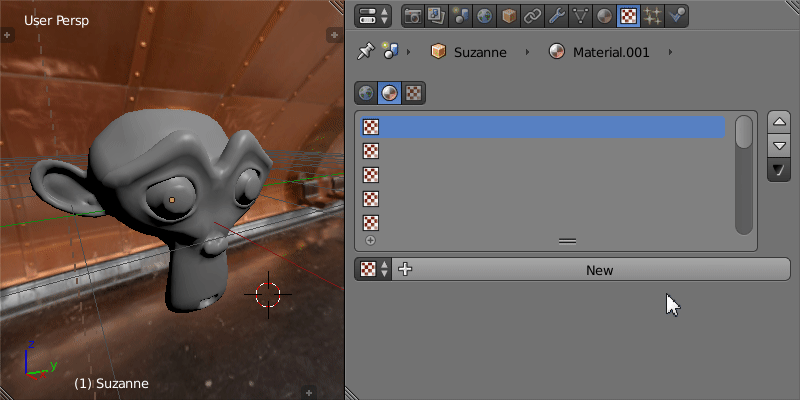
Task: Toggle the pin ID pushpin icon
Action: [x=365, y=52]
